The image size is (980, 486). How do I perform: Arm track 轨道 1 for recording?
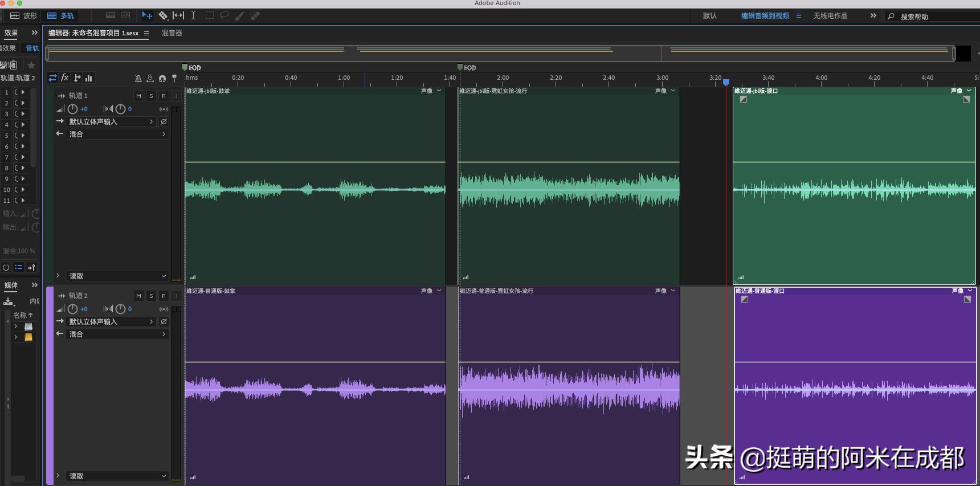pos(164,96)
